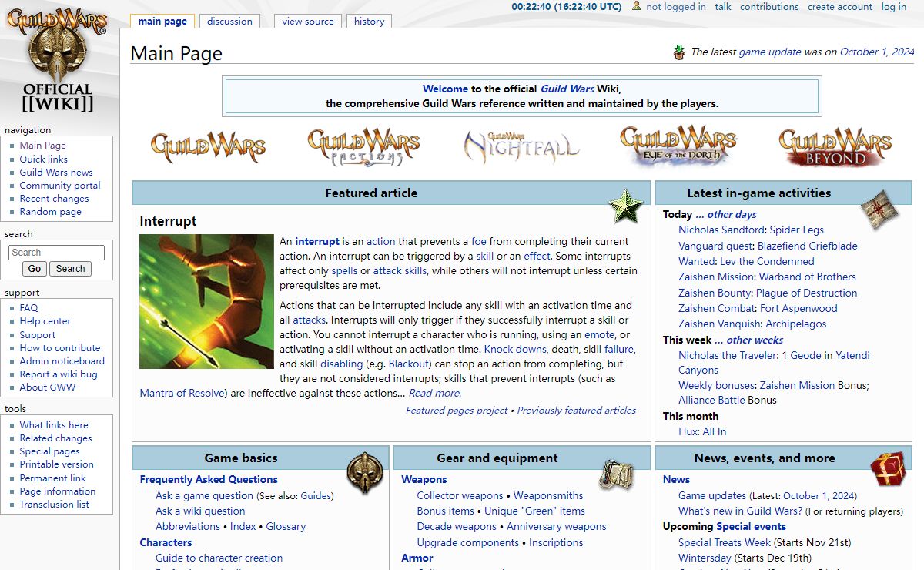924x570 pixels.
Task: Click the user icon beside not logged in
Action: click(636, 6)
